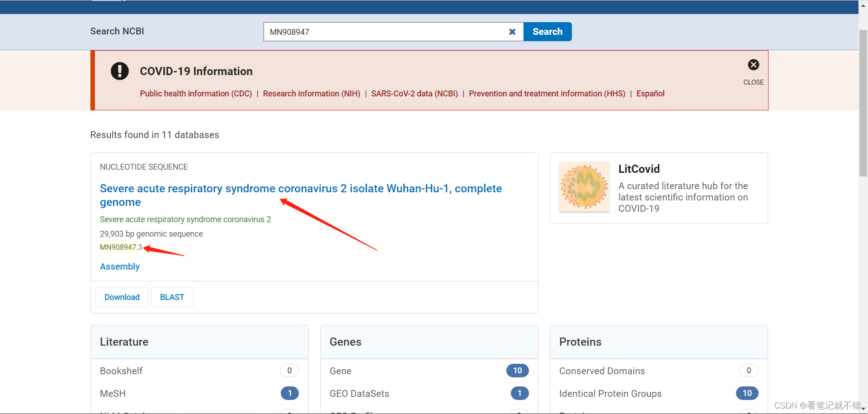Clear the search field with the X icon
This screenshot has width=868, height=414.
click(x=512, y=32)
